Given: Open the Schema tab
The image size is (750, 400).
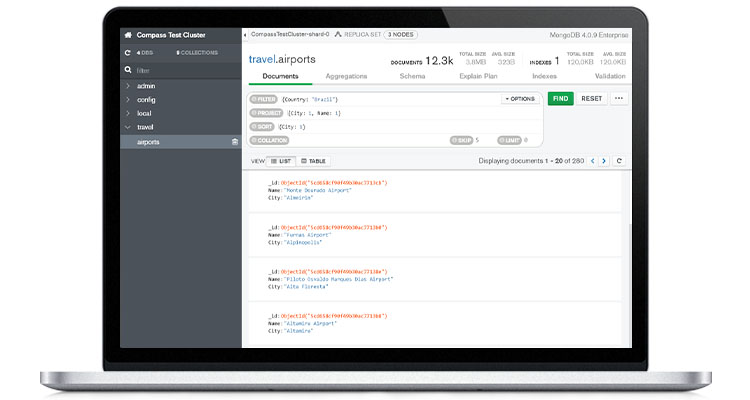Looking at the screenshot, I should tap(412, 76).
